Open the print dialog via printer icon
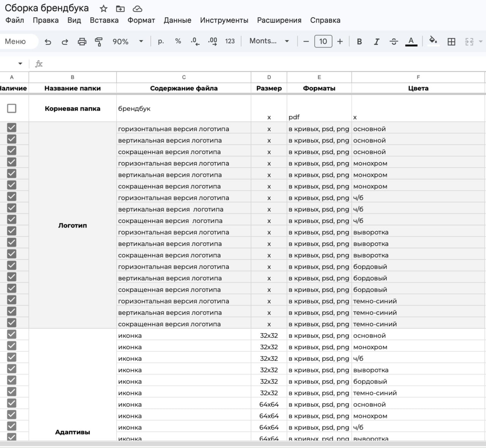This screenshot has height=448, width=486. (x=82, y=41)
